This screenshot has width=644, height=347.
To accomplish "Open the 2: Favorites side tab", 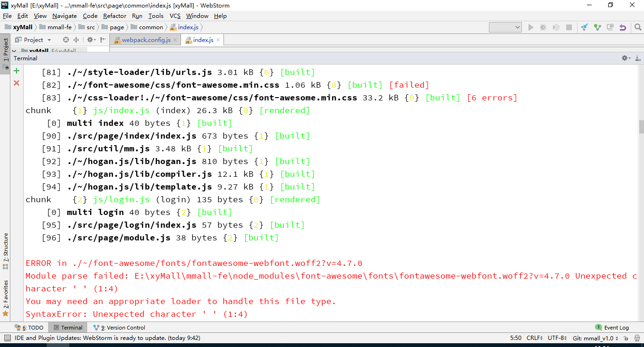I will (6, 297).
